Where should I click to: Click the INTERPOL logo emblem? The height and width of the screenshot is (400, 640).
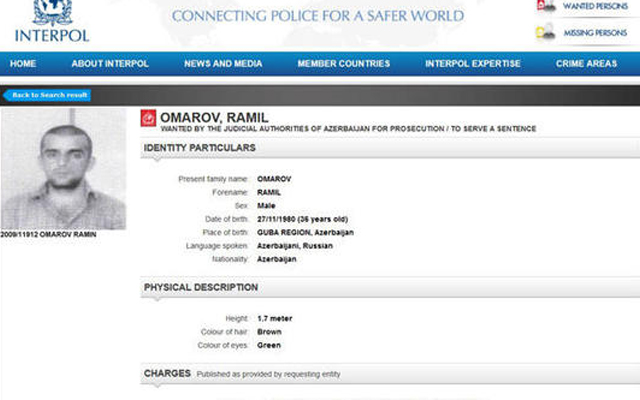point(52,12)
